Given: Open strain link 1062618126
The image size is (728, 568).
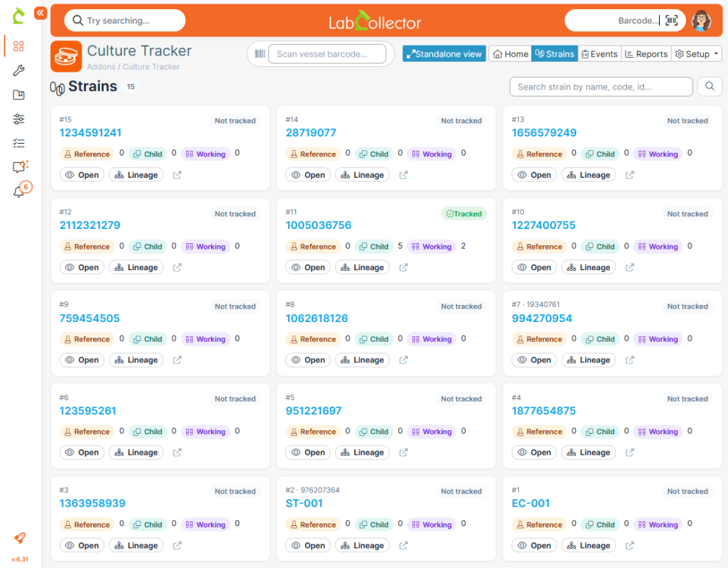Looking at the screenshot, I should coord(316,318).
